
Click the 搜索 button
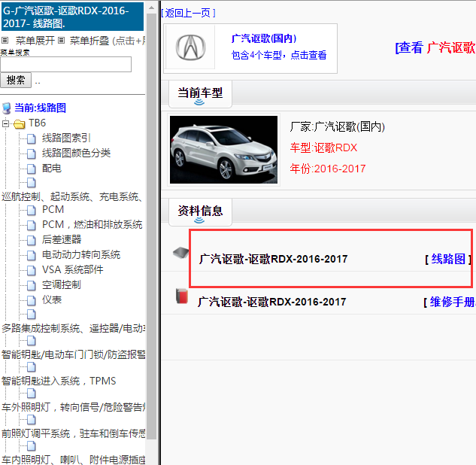(x=16, y=81)
